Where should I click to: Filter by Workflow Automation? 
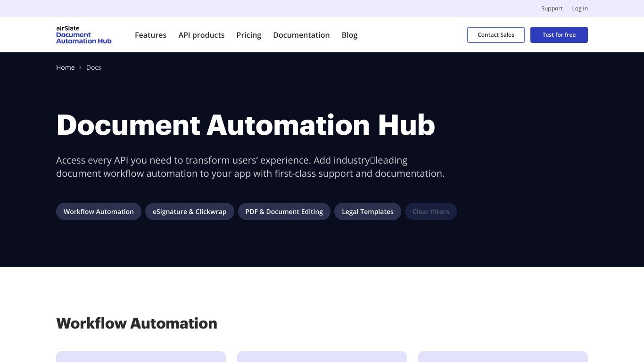tap(99, 212)
